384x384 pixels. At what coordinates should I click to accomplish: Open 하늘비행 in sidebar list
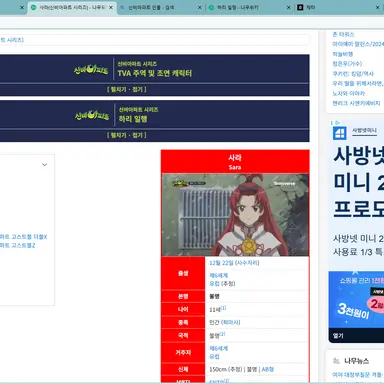(342, 54)
